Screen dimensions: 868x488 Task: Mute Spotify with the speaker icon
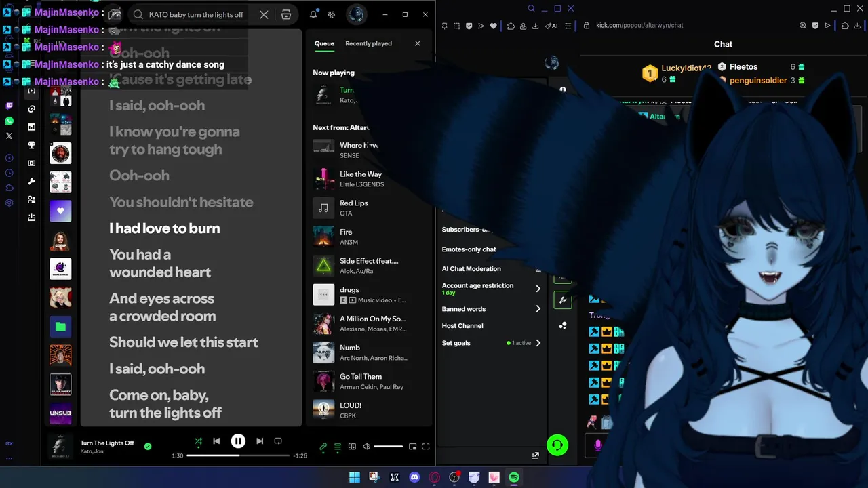(367, 447)
